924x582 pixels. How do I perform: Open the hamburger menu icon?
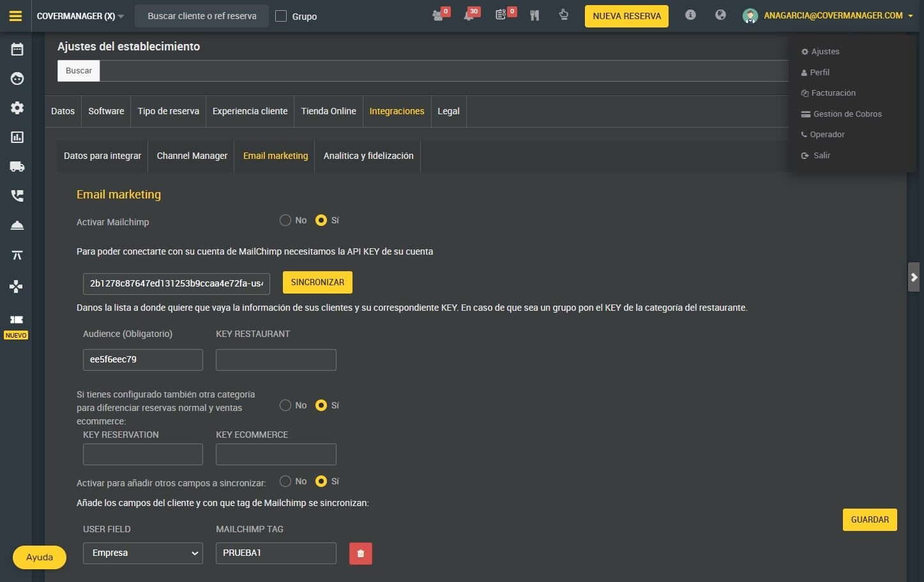[15, 16]
